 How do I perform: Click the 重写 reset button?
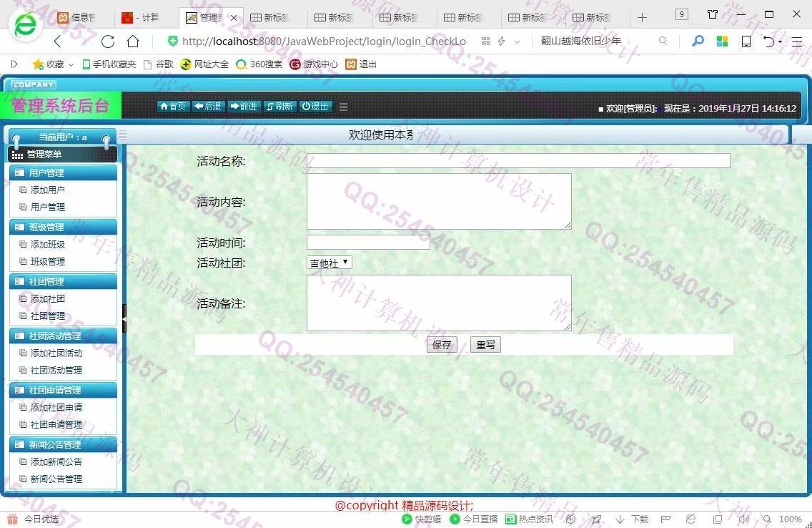point(486,345)
